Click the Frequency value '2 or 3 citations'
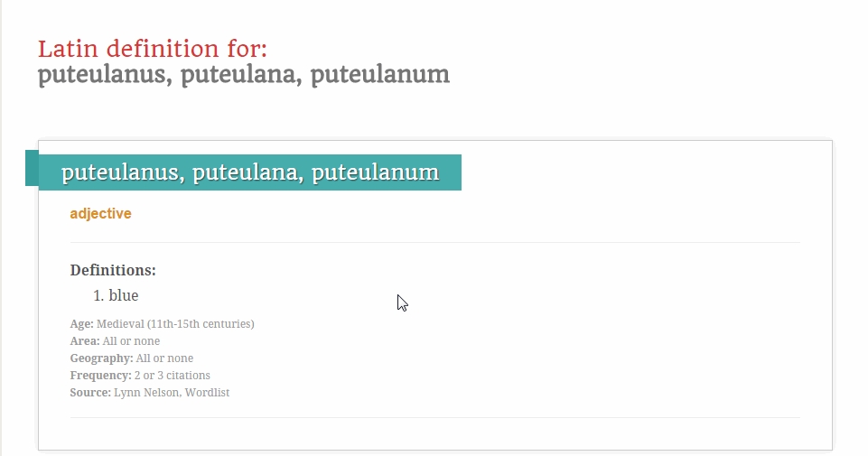Viewport: 868px width, 456px height. click(173, 376)
